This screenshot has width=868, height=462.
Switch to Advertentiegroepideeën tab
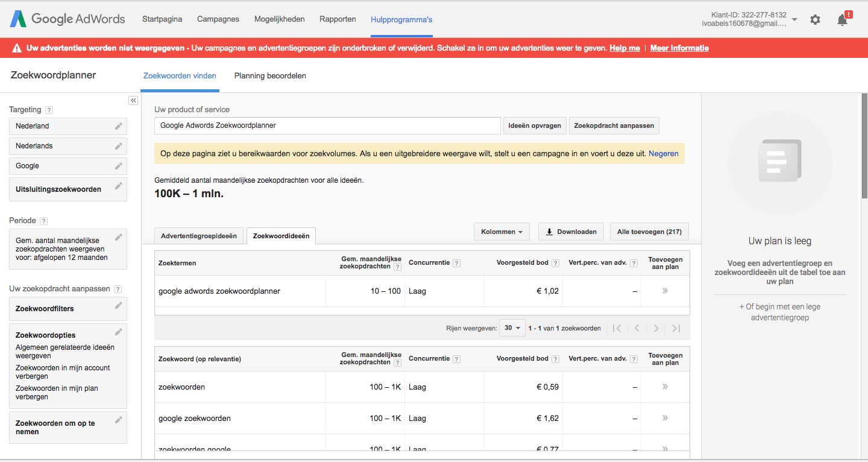[x=199, y=236]
